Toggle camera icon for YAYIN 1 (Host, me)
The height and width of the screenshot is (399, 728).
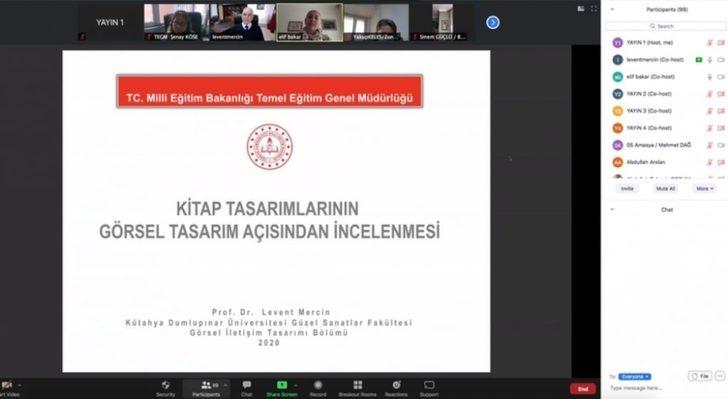pos(721,43)
